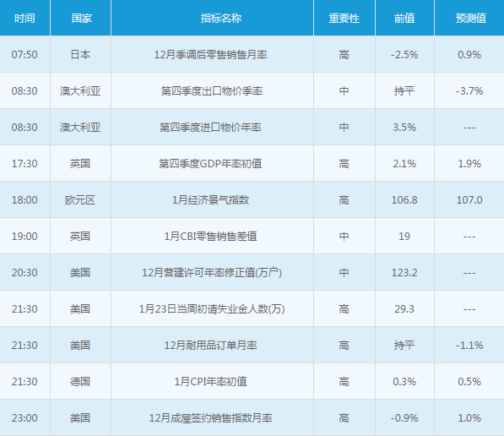Image resolution: width=504 pixels, height=436 pixels.
Task: Click 12月成屋签约销售指数月率 entry
Action: point(211,418)
